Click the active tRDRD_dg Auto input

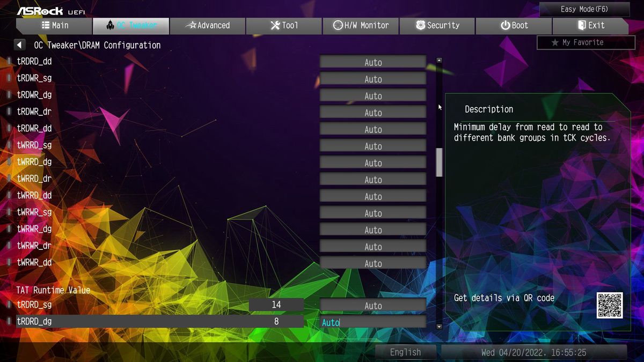coord(373,322)
